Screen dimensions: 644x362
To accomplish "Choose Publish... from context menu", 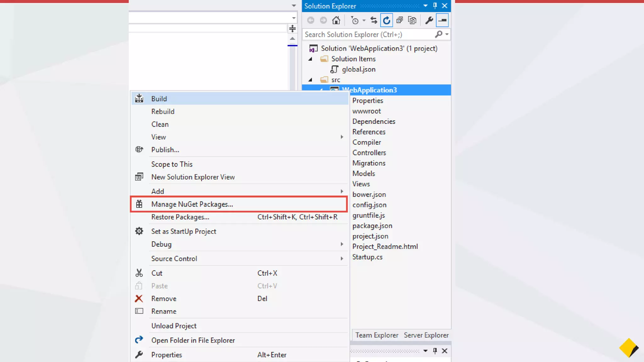I will 240,150.
